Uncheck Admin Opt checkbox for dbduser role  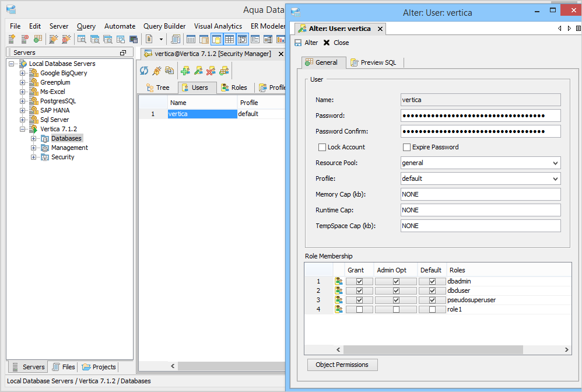[x=396, y=290]
